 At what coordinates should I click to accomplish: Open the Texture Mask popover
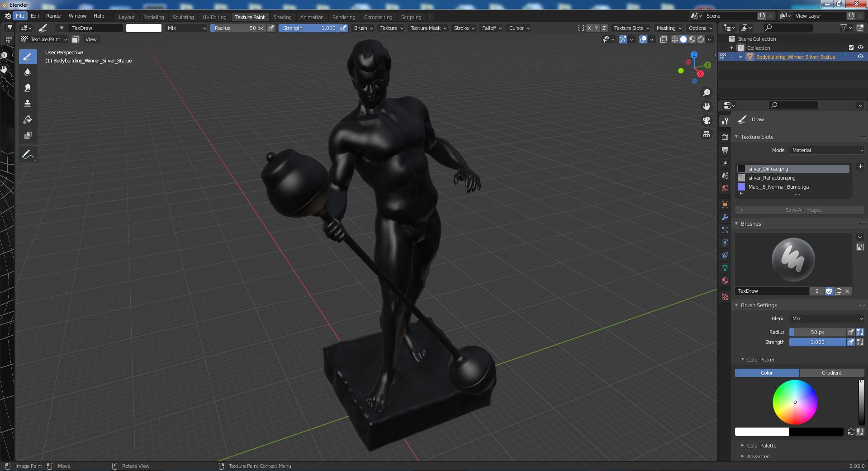(x=428, y=28)
